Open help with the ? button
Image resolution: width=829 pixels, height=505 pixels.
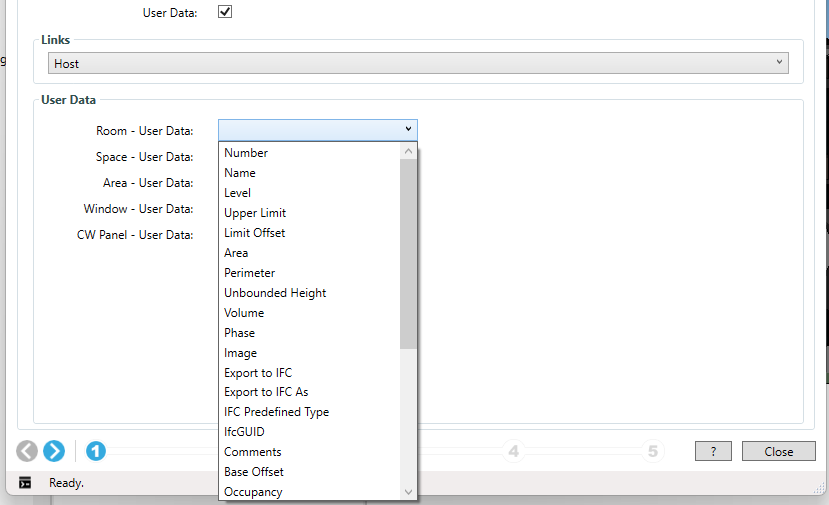[x=713, y=451]
